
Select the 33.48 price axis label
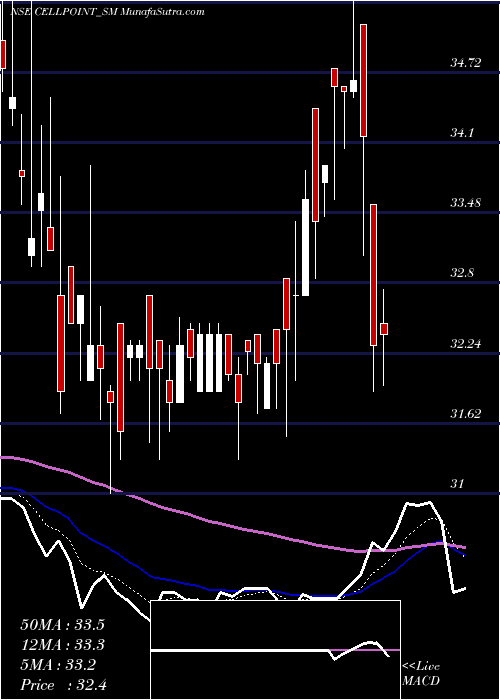point(466,203)
